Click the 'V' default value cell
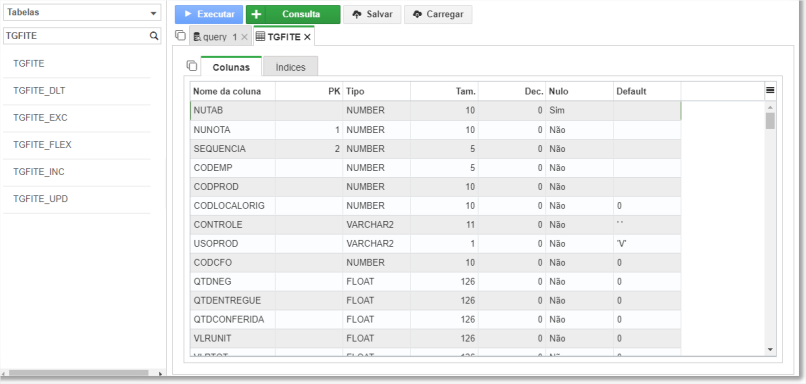806x384 pixels. tap(647, 244)
